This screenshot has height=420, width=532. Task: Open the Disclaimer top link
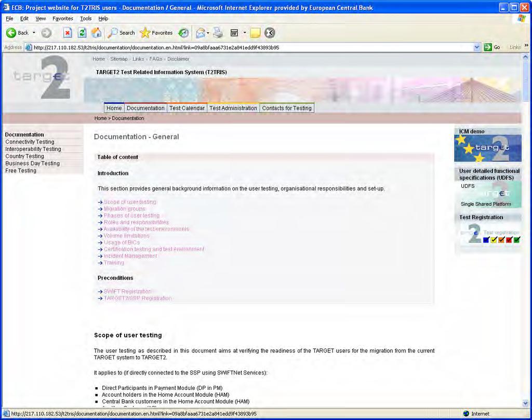[178, 59]
